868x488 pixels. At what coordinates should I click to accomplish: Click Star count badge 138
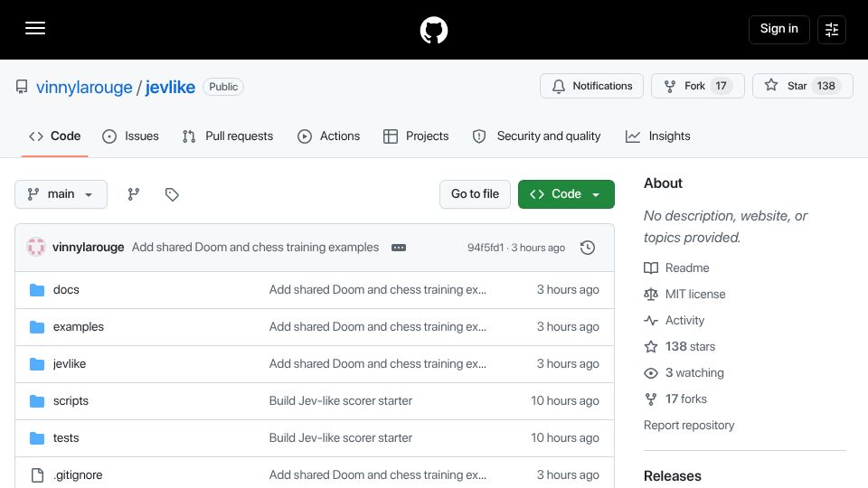826,86
